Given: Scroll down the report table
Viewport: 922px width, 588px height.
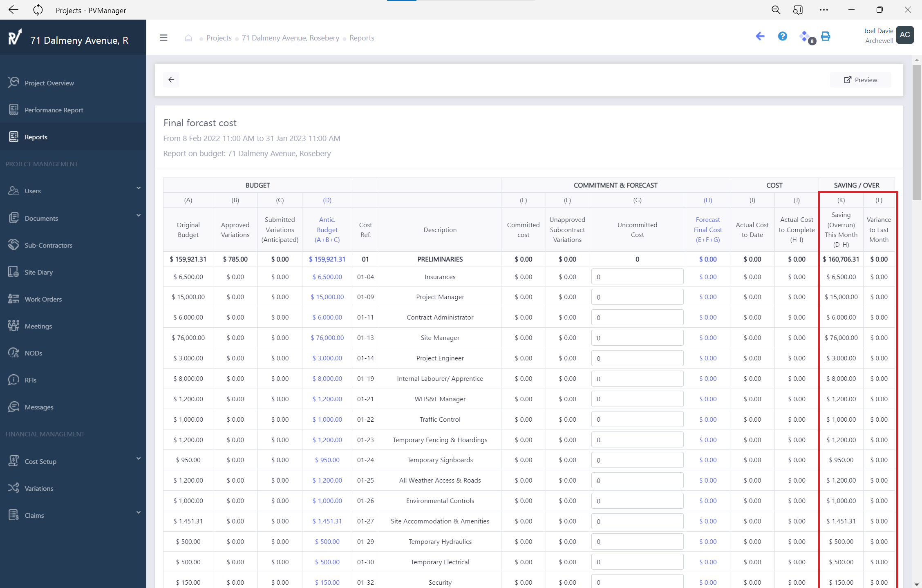Looking at the screenshot, I should pyautogui.click(x=916, y=584).
